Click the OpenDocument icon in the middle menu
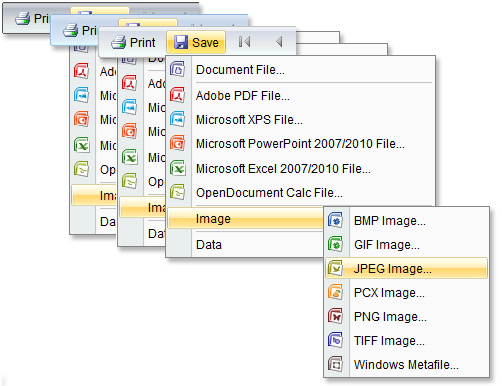 [129, 180]
